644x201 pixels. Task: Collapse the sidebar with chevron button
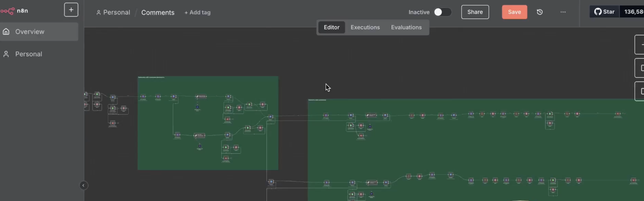click(x=83, y=185)
